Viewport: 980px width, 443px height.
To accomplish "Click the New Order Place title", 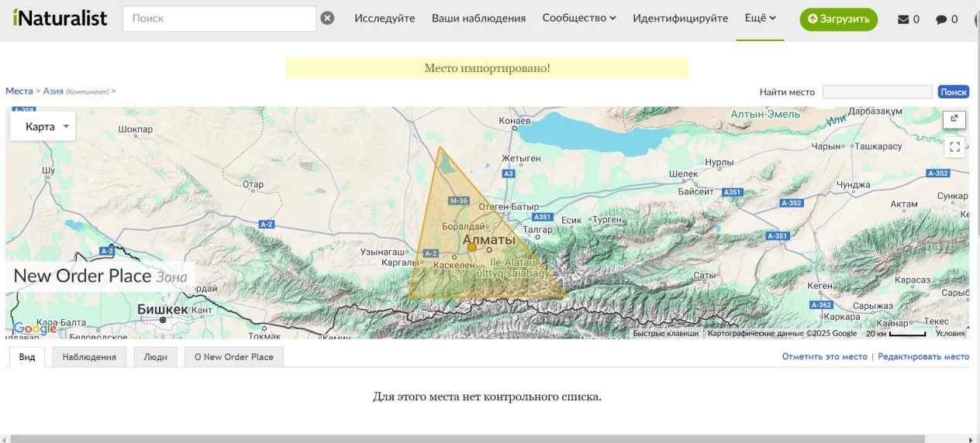I will point(82,276).
